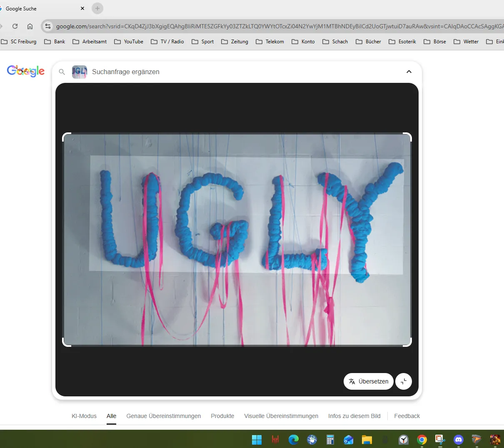Open Discord from the taskbar

[x=458, y=440]
